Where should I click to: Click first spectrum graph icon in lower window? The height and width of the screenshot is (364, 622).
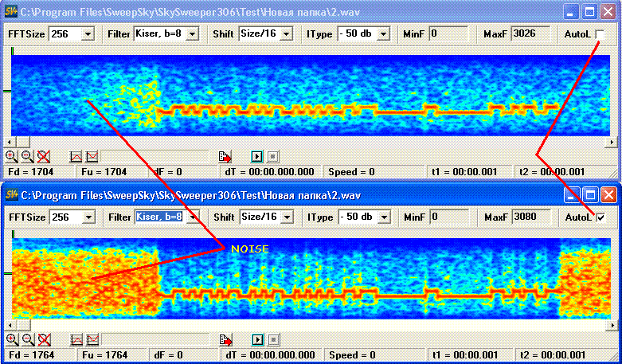point(76,339)
